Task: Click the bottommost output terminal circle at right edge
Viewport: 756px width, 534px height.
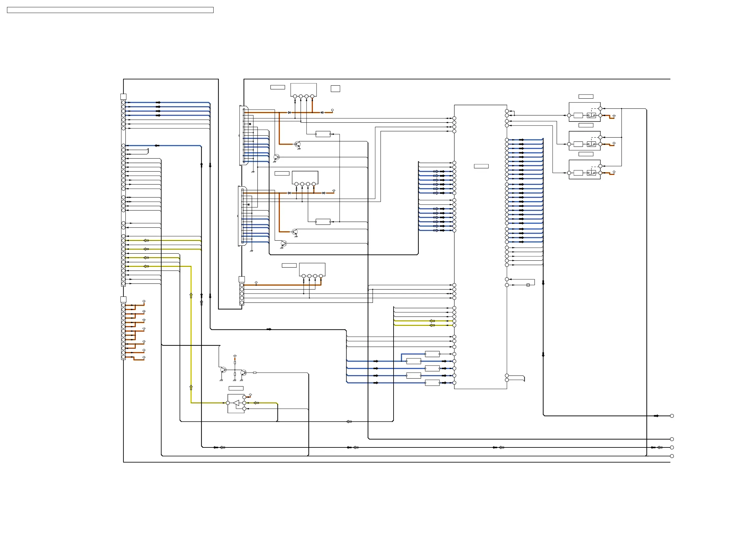Action: [672, 456]
